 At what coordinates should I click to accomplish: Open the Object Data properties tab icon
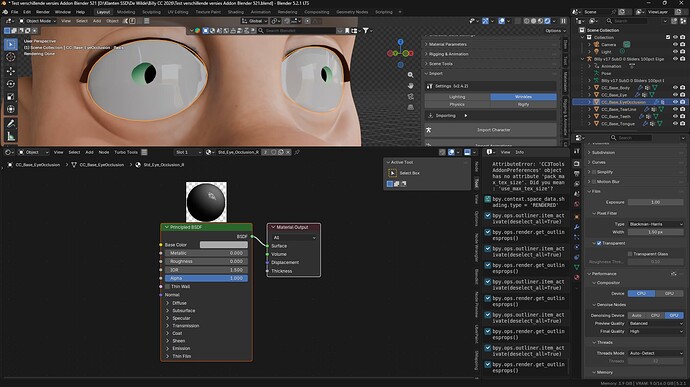577,267
